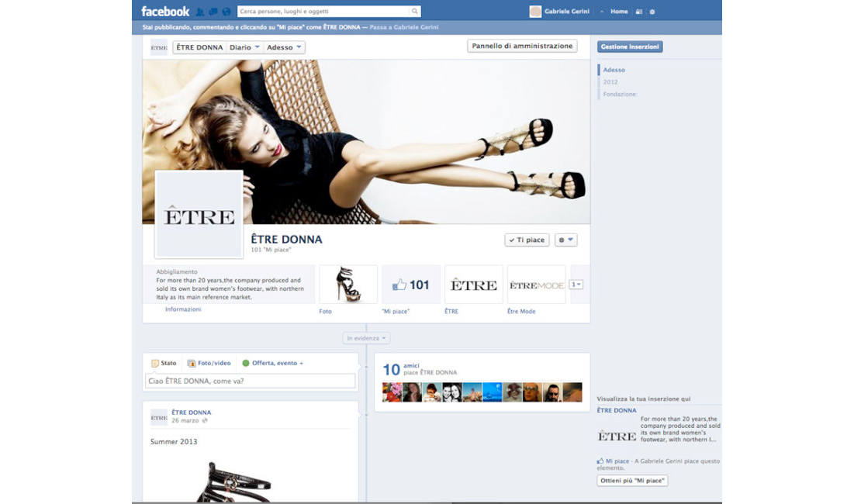
Task: Jump to 2012 in timeline sidebar
Action: pos(610,82)
